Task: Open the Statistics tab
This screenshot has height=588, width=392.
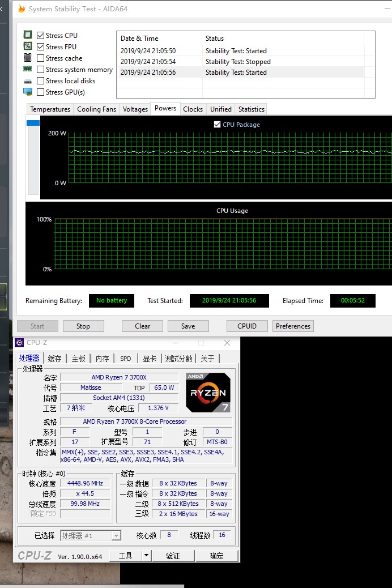Action: pyautogui.click(x=252, y=109)
